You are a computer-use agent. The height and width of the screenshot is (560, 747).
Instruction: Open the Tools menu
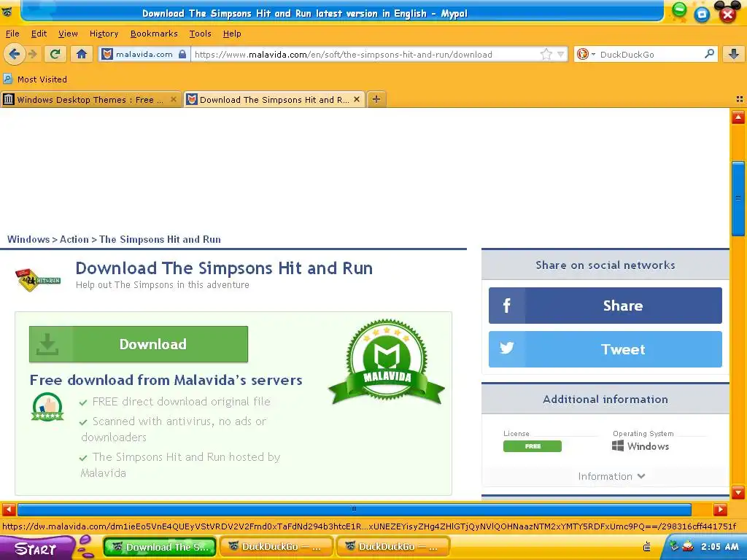tap(200, 34)
